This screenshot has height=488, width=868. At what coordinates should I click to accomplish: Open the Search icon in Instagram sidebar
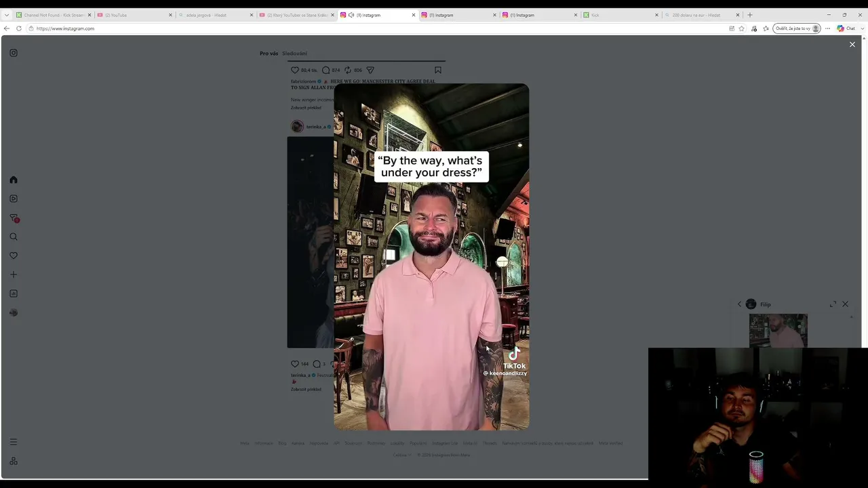[14, 237]
